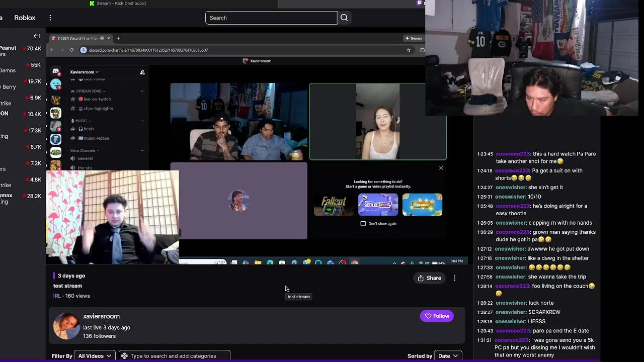
Task: Add a channel under Voice Channels
Action: (142, 150)
